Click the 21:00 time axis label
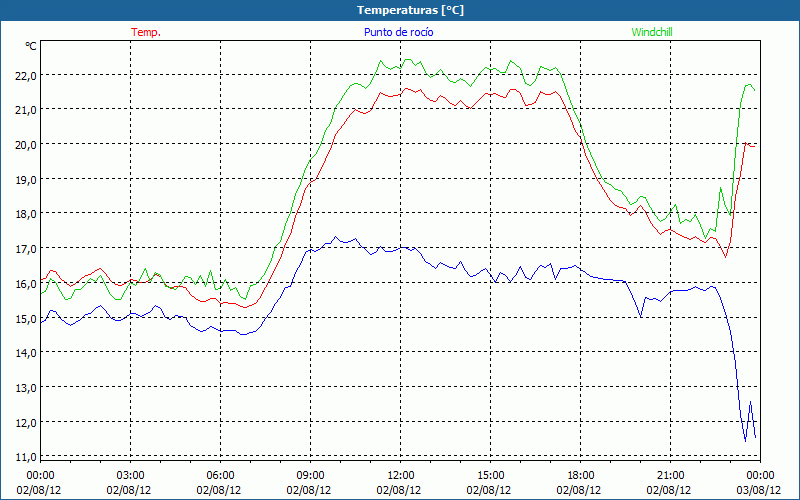 pos(670,476)
